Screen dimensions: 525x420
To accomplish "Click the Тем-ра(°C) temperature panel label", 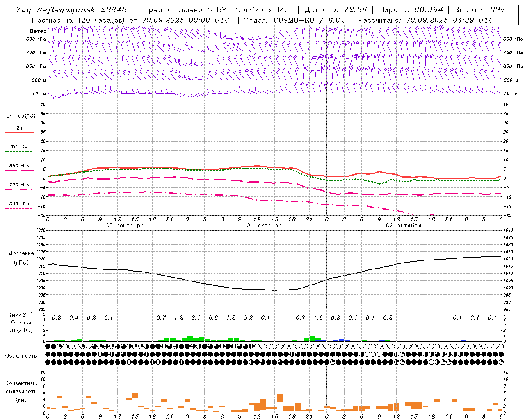I will tap(19, 116).
